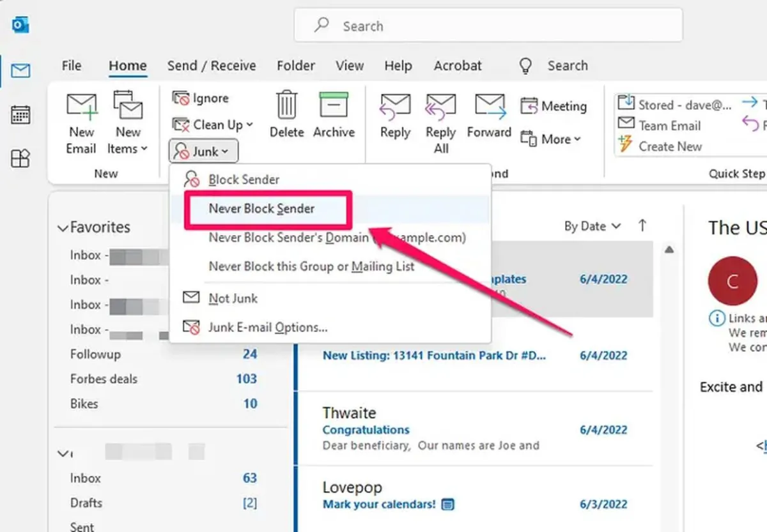Archive the current email
The width and height of the screenshot is (767, 532).
(333, 115)
